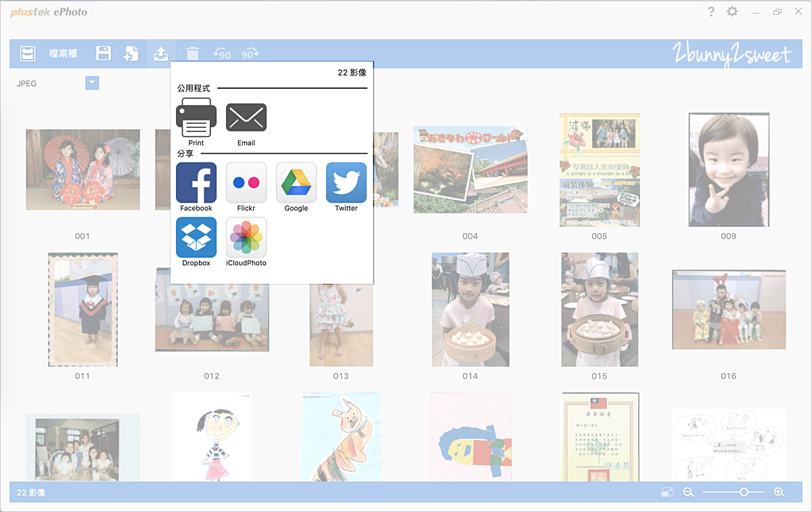Open the help question mark
The image size is (812, 512).
[711, 12]
